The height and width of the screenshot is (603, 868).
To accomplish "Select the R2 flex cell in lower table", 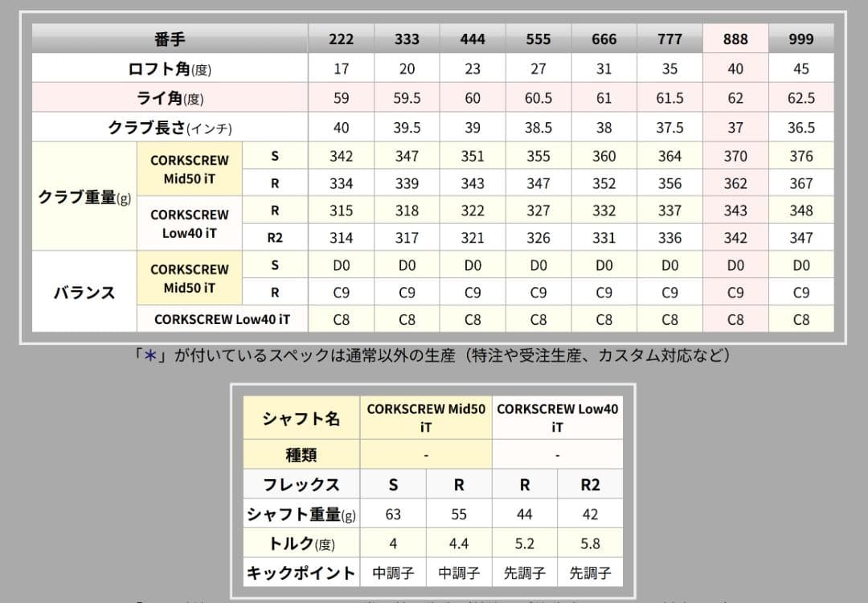I will click(590, 483).
